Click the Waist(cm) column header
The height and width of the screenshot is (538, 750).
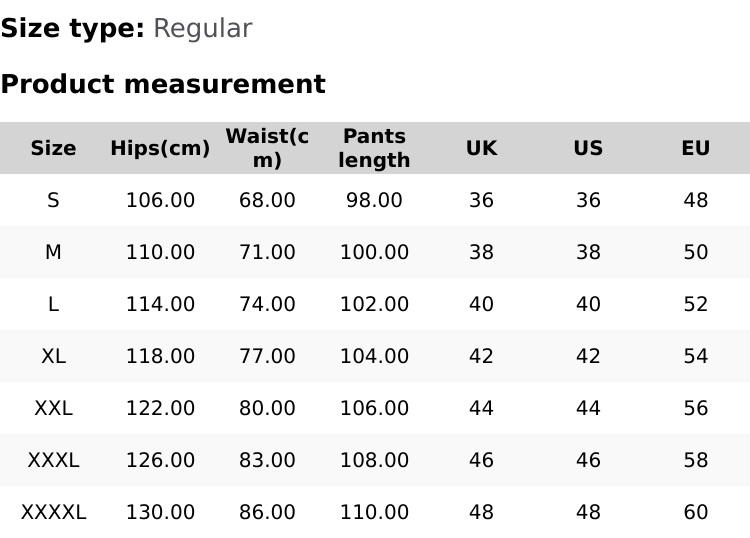[267, 148]
